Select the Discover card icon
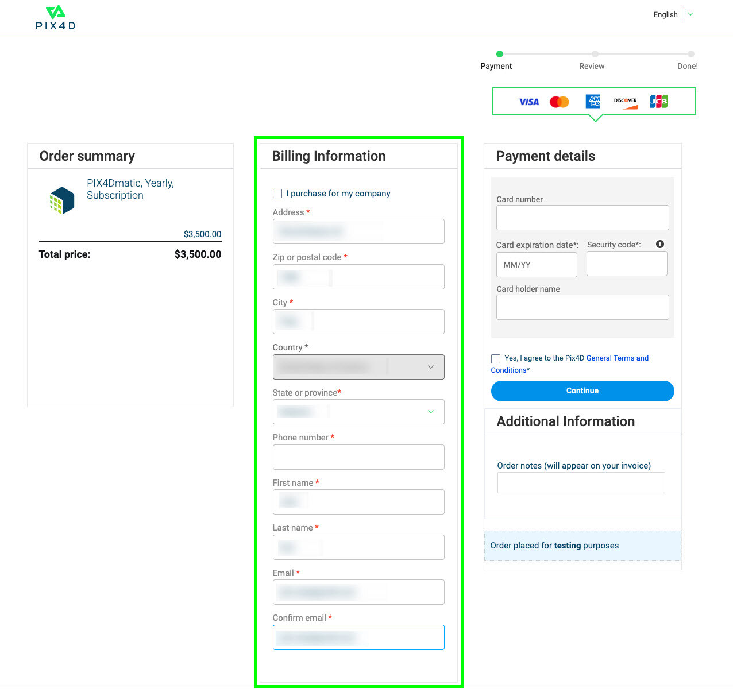Viewport: 733px width, 700px height. coord(625,102)
